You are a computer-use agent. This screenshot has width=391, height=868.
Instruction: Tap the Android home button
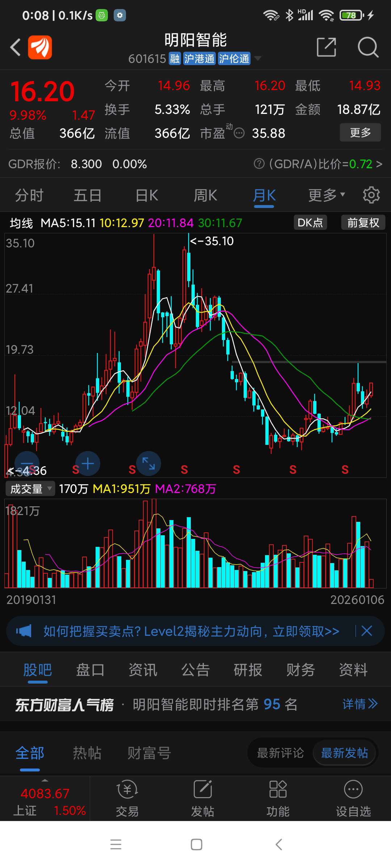coord(196,844)
